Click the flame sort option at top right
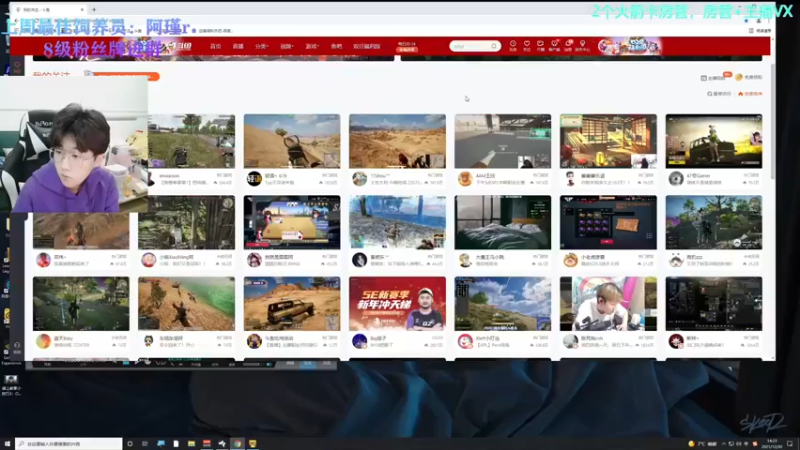The height and width of the screenshot is (450, 800). (750, 94)
